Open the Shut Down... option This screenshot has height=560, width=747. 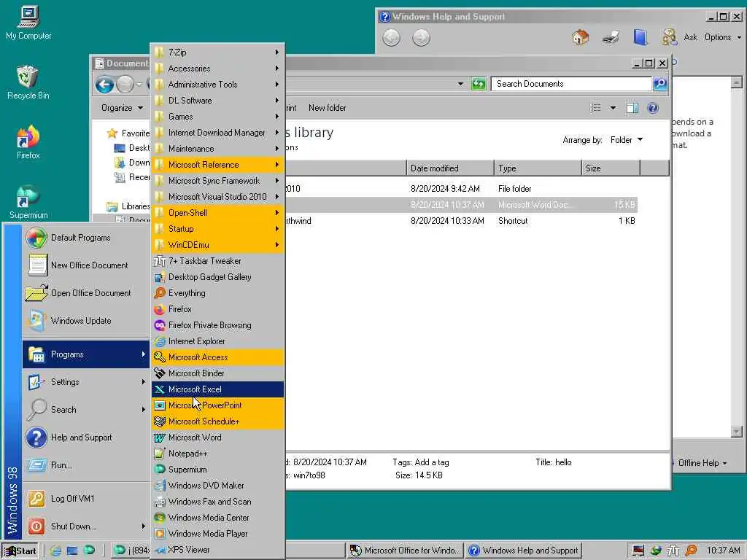[x=86, y=526]
